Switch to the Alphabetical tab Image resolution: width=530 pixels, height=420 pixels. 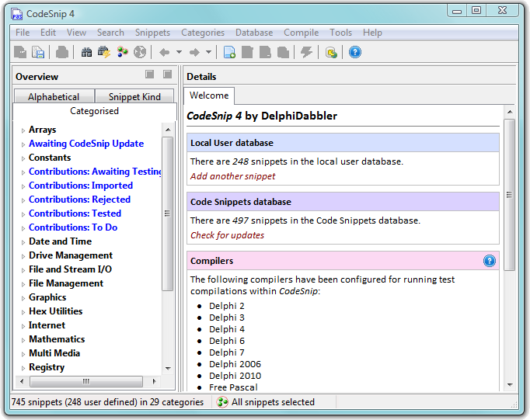pyautogui.click(x=54, y=97)
